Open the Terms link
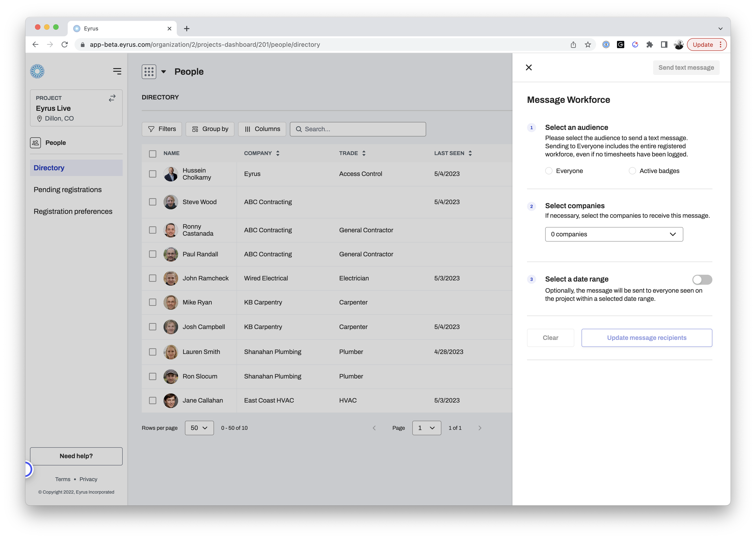756x539 pixels. tap(63, 479)
